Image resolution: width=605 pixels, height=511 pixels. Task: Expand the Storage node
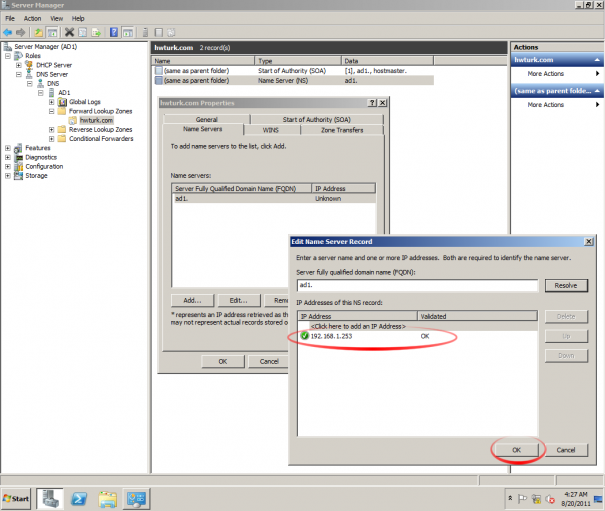[x=8, y=176]
